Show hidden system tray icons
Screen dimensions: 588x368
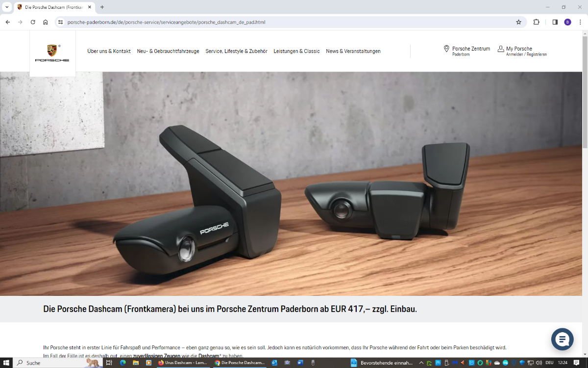(x=421, y=363)
